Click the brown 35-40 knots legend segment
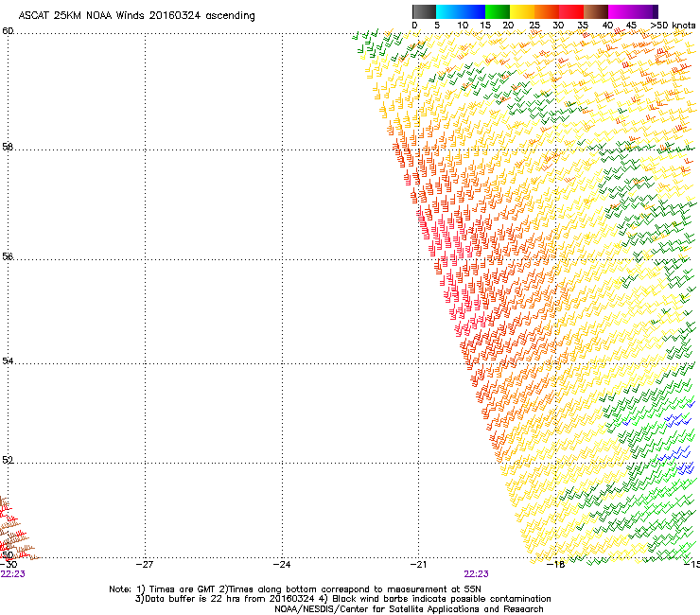The image size is (700, 615). click(596, 11)
